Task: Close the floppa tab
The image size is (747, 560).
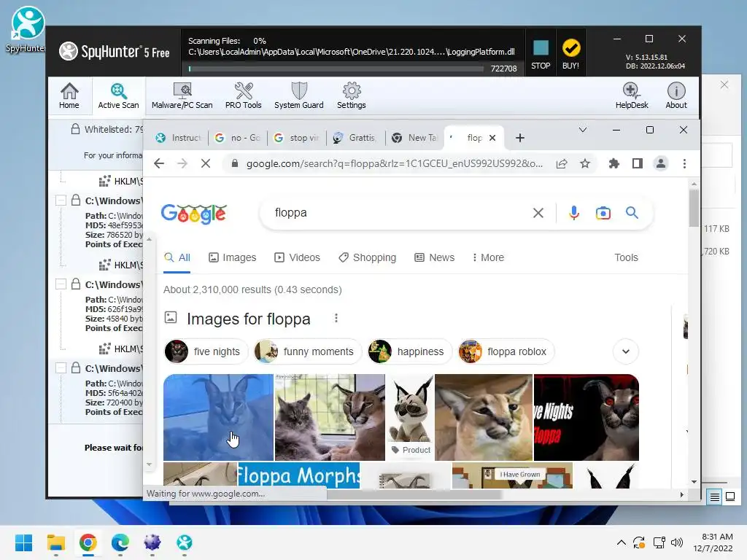Action: coord(492,138)
